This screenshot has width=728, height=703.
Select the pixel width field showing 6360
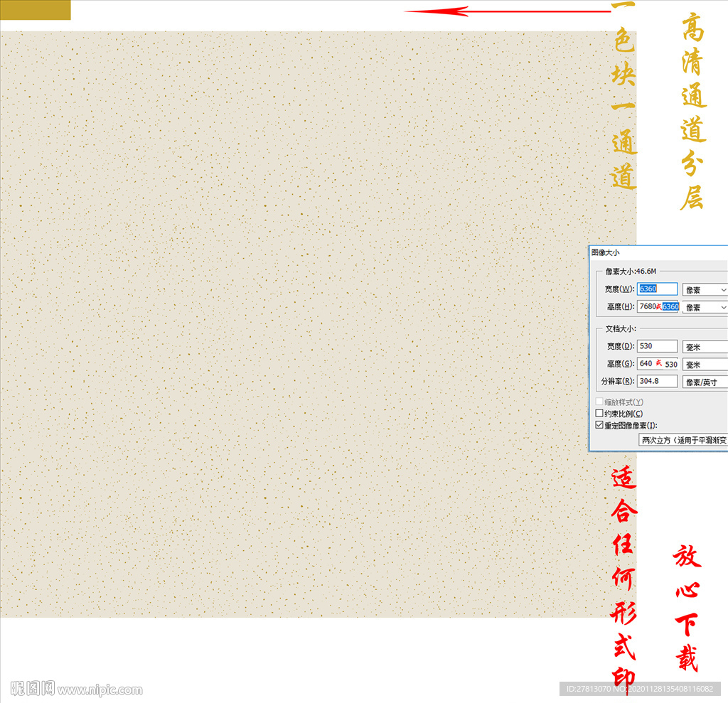pyautogui.click(x=657, y=289)
